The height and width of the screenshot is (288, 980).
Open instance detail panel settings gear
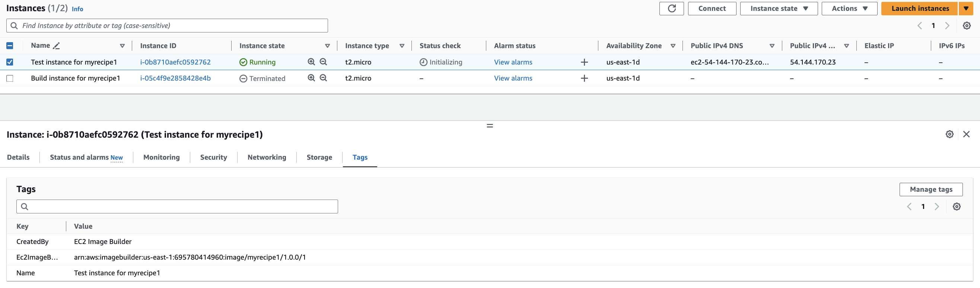coord(949,134)
